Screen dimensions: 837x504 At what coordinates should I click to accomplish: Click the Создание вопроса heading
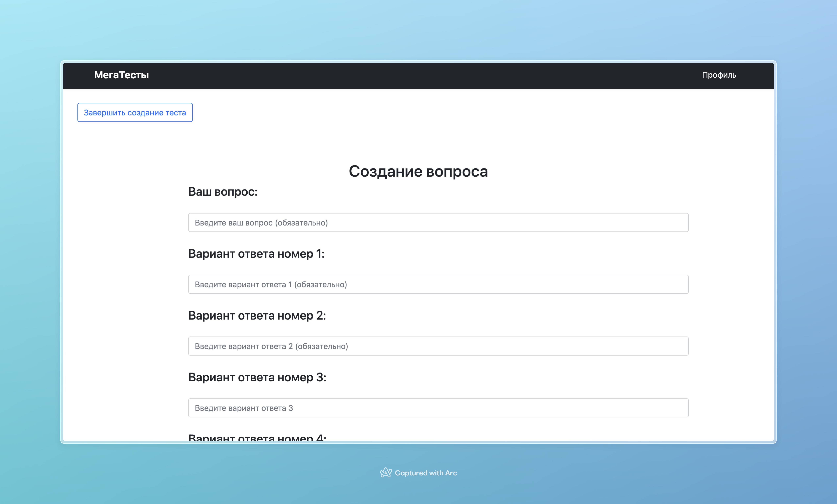418,171
